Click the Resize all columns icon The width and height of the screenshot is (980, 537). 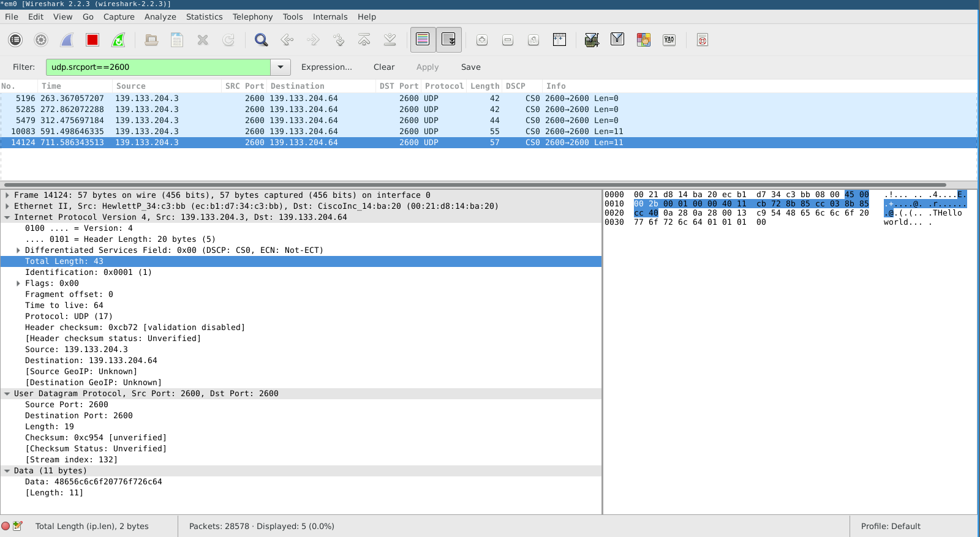pos(559,40)
